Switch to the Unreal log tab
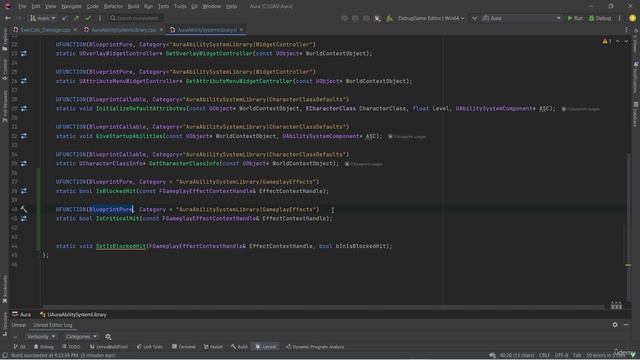Image resolution: width=640 pixels, height=360 pixels. pyautogui.click(x=18, y=325)
